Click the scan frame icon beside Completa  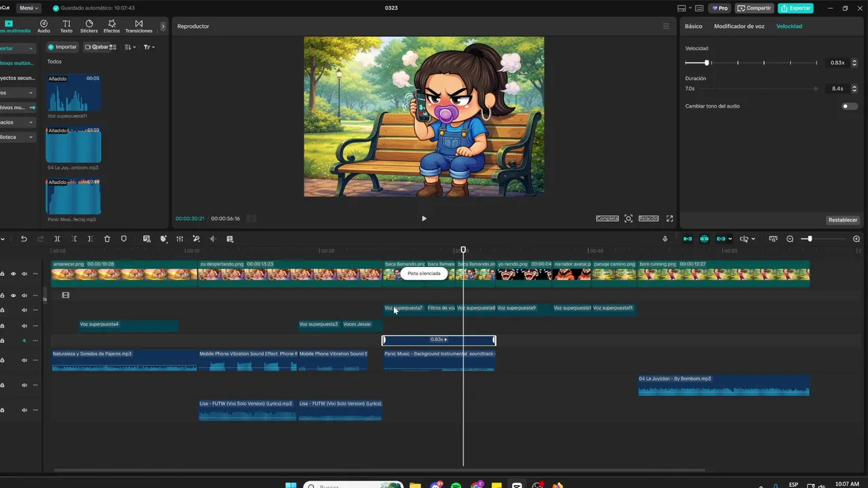(629, 218)
